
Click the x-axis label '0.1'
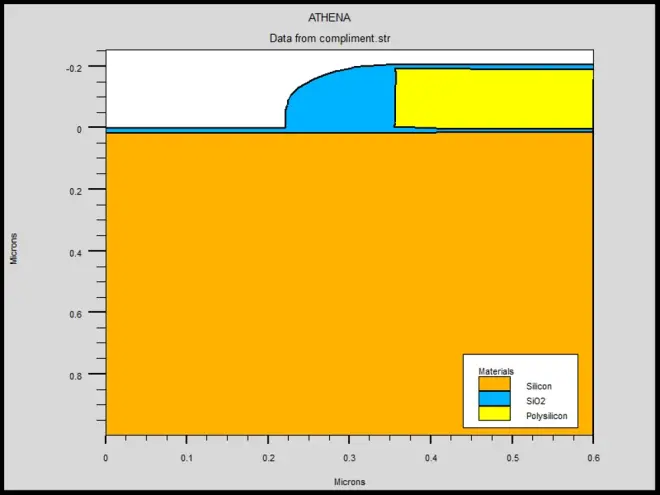(x=187, y=458)
